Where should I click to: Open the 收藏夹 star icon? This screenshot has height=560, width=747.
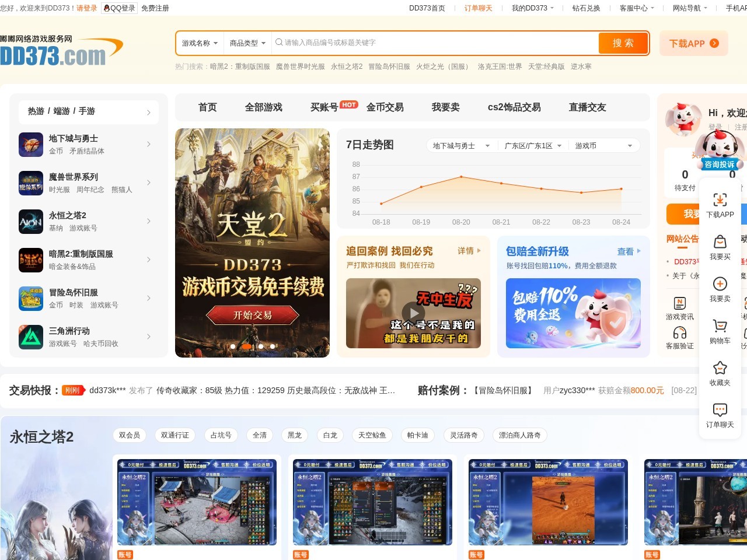tap(720, 367)
